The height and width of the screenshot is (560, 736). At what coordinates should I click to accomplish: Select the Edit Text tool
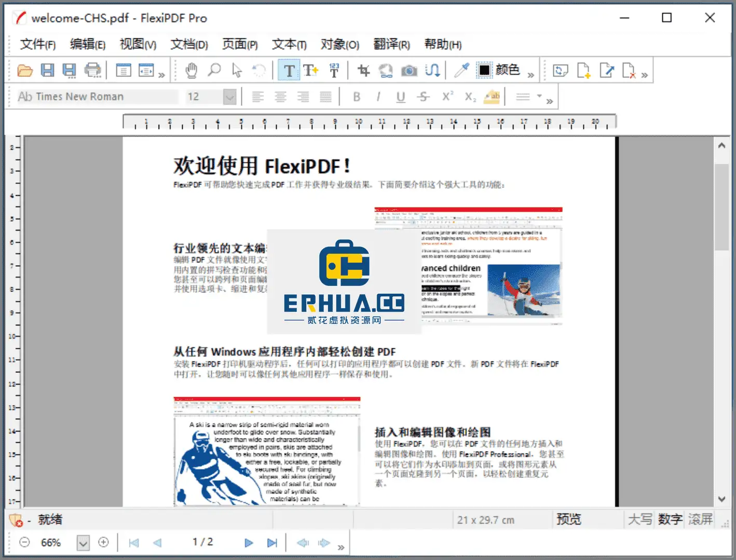pyautogui.click(x=289, y=70)
